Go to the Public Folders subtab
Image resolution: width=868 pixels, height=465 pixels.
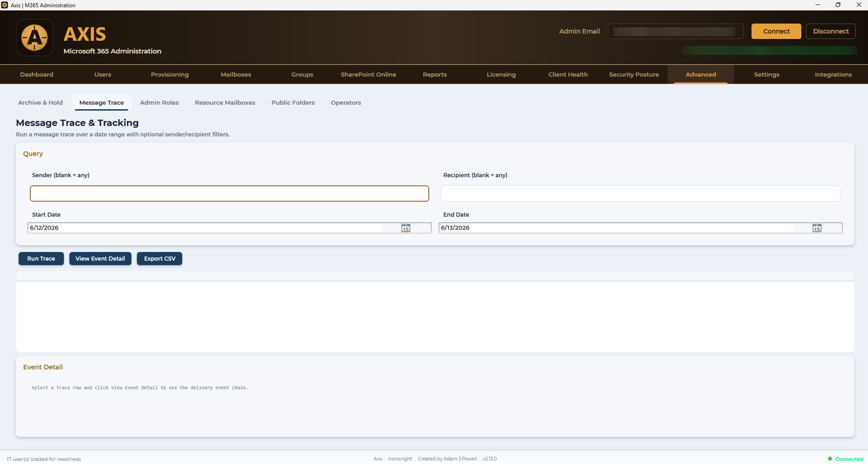click(x=293, y=103)
